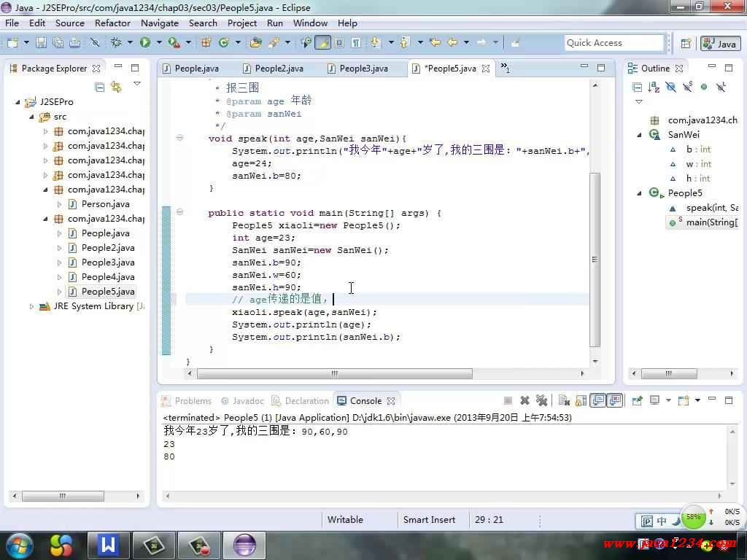Expand JRE System Library node
The height and width of the screenshot is (560, 747).
click(x=31, y=307)
